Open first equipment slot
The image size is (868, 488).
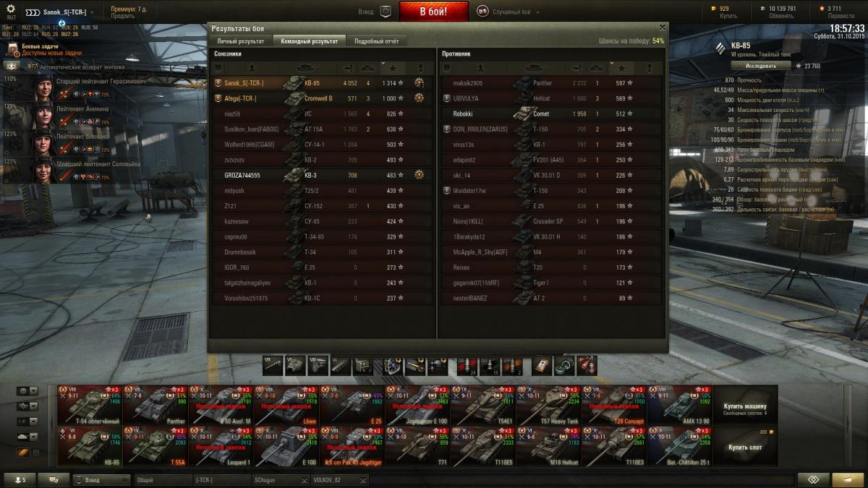[393, 365]
